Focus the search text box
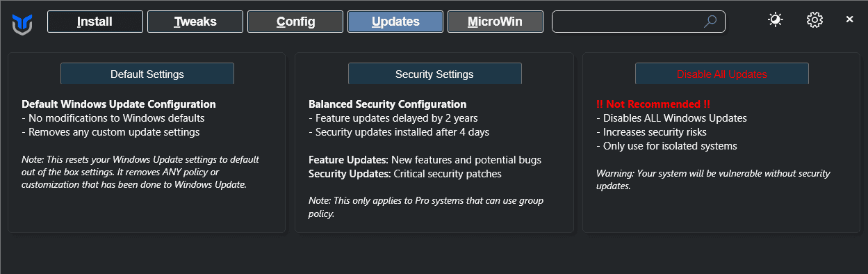 (638, 22)
